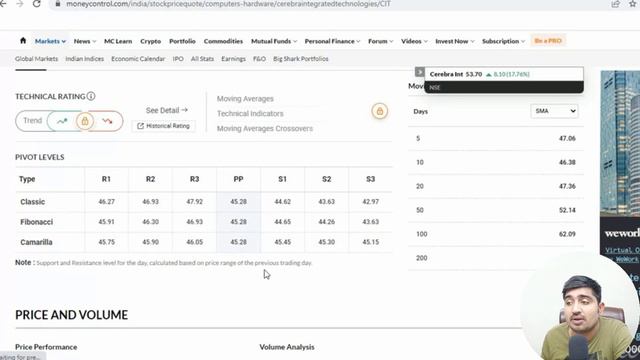Click the arrow toggle beside Cerebra Int ticker

[420, 72]
